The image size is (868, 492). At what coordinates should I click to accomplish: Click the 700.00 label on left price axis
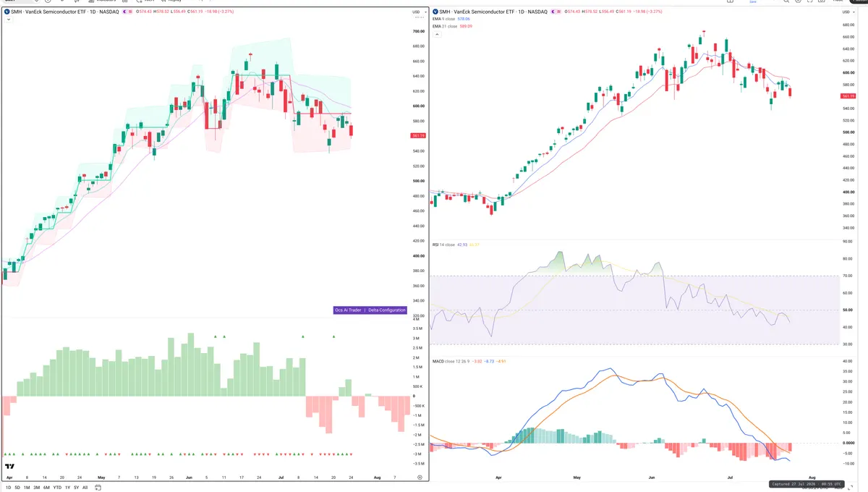click(418, 32)
